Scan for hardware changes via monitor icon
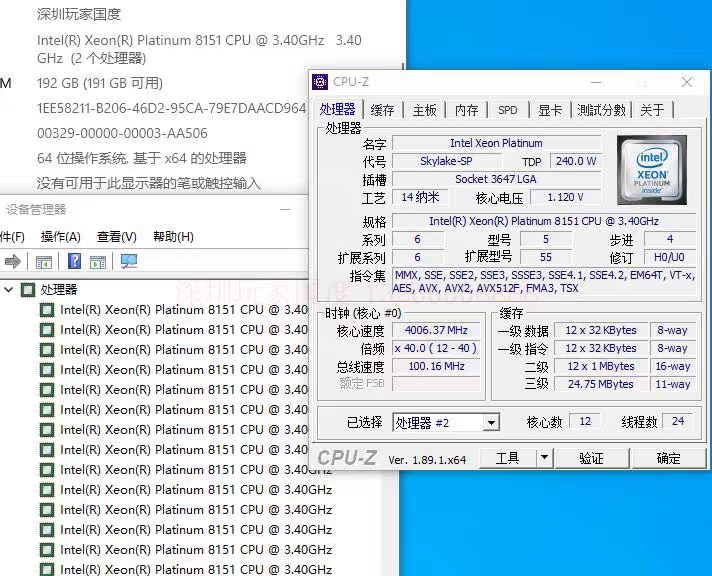712x576 pixels. coord(129,261)
